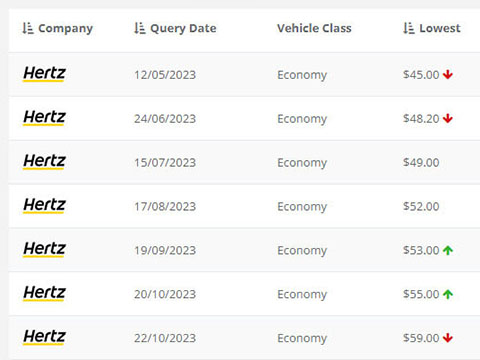Click red down arrow beside $59.00
This screenshot has height=360, width=480.
coord(448,338)
